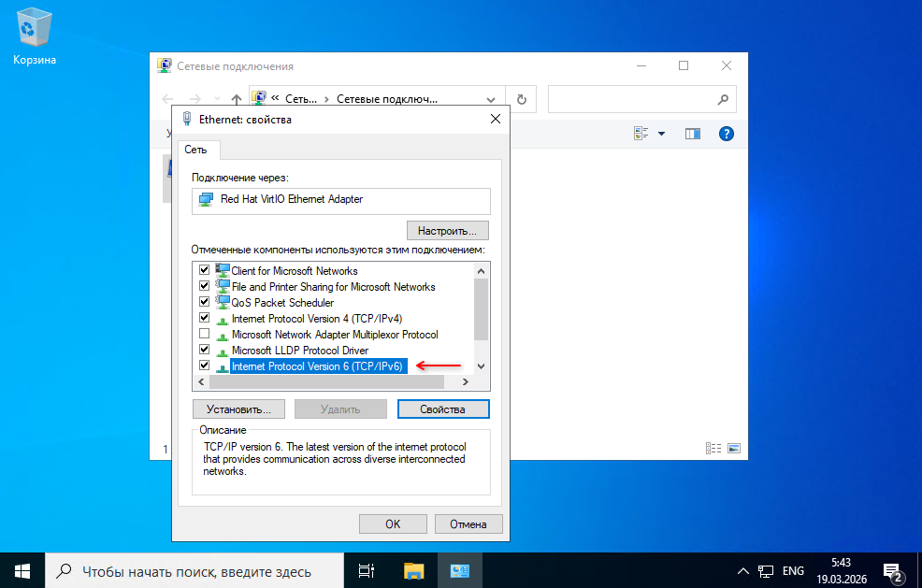Click the Task View taskbar icon

point(367,570)
